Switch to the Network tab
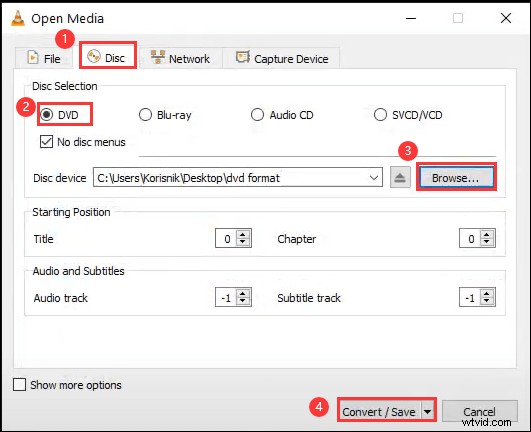Image resolution: width=531 pixels, height=432 pixels. pos(181,58)
